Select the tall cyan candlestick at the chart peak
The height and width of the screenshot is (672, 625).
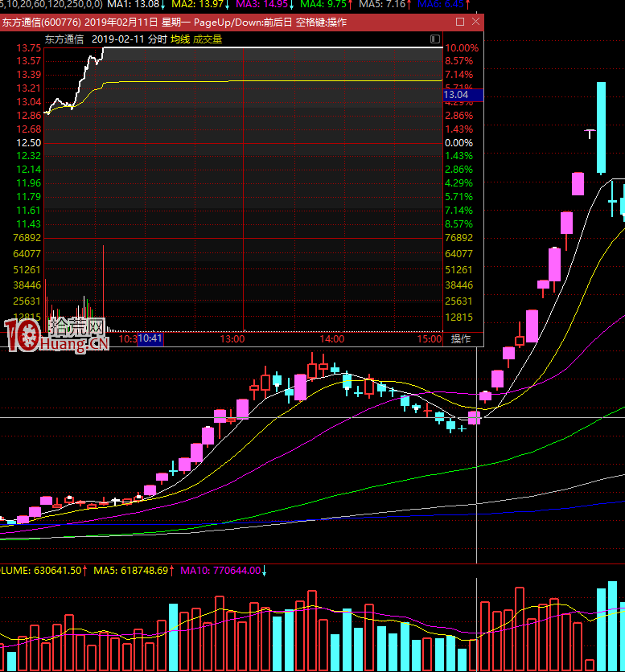pyautogui.click(x=602, y=128)
